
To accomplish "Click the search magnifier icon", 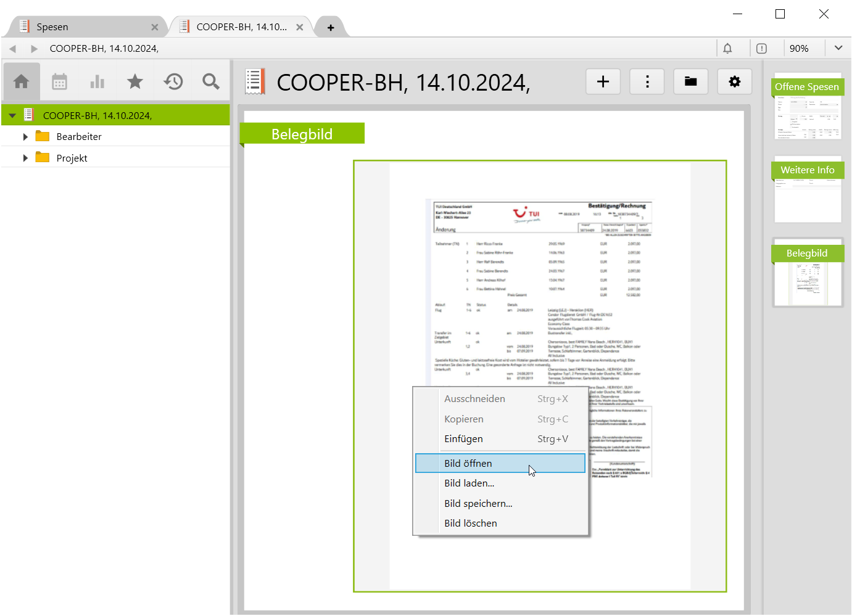I will tap(211, 81).
